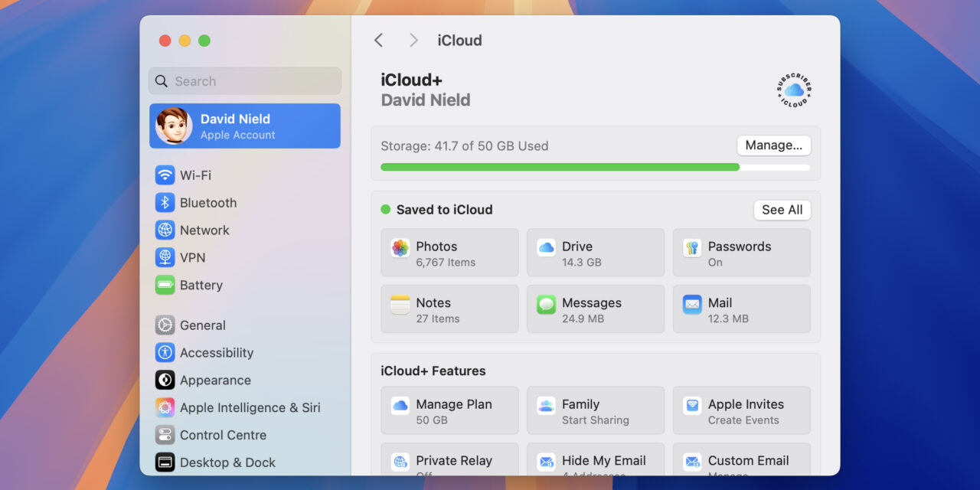Click the Messages bubble icon
The height and width of the screenshot is (490, 980).
[x=546, y=305]
